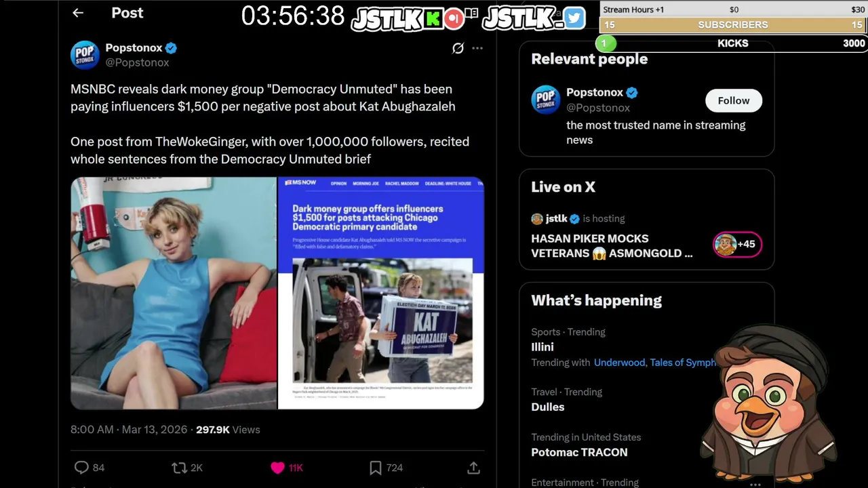868x488 pixels.
Task: Click the 297.9K Views count
Action: [228, 430]
